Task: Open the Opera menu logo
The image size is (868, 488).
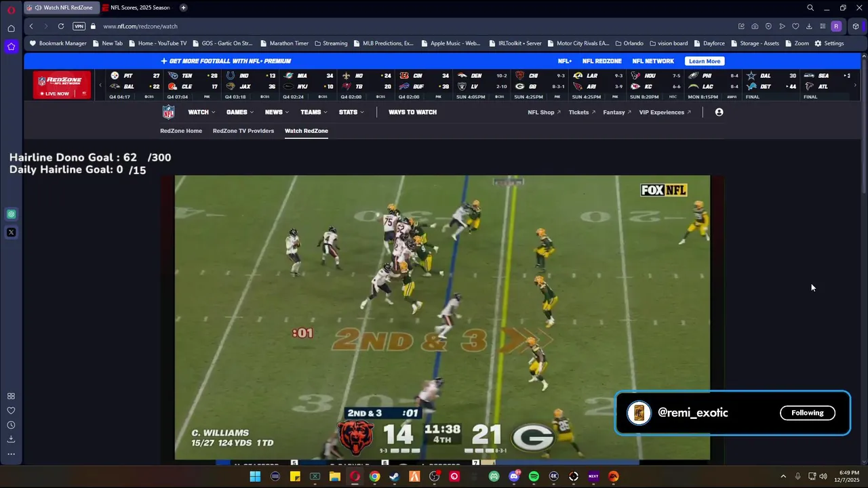Action: [x=11, y=9]
